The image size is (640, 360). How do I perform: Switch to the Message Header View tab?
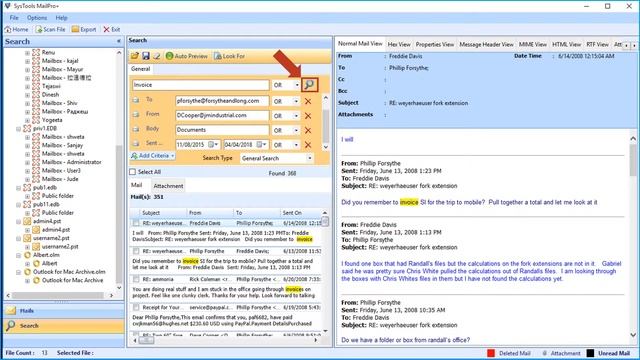pos(486,44)
